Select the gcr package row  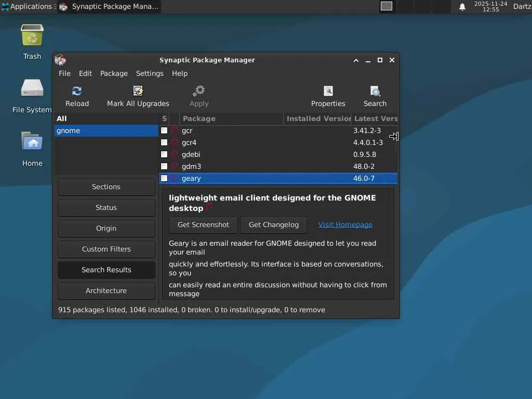(x=278, y=130)
